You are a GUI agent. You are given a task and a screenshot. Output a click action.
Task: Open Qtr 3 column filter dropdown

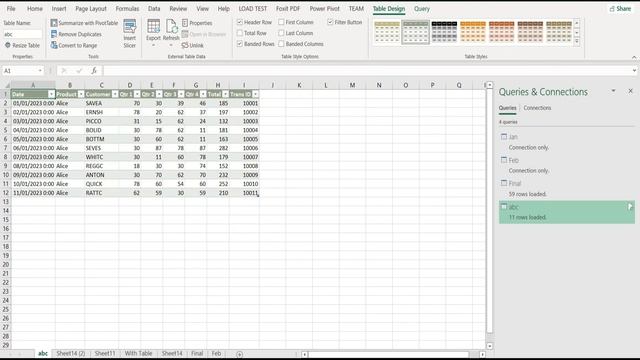pos(181,94)
